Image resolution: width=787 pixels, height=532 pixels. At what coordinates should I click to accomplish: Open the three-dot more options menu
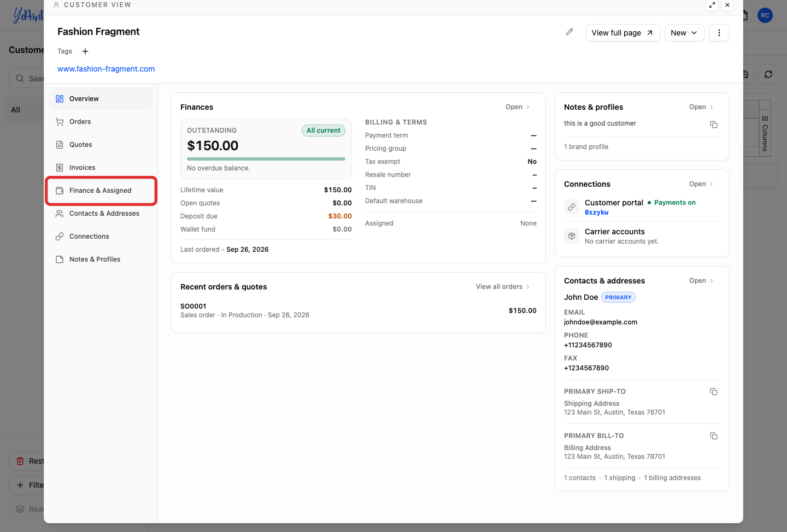tap(719, 33)
